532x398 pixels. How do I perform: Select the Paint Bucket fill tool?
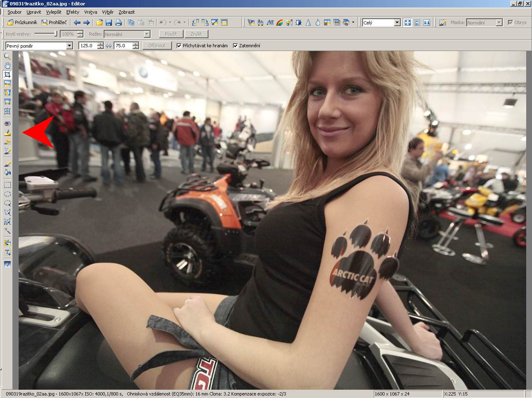click(7, 172)
